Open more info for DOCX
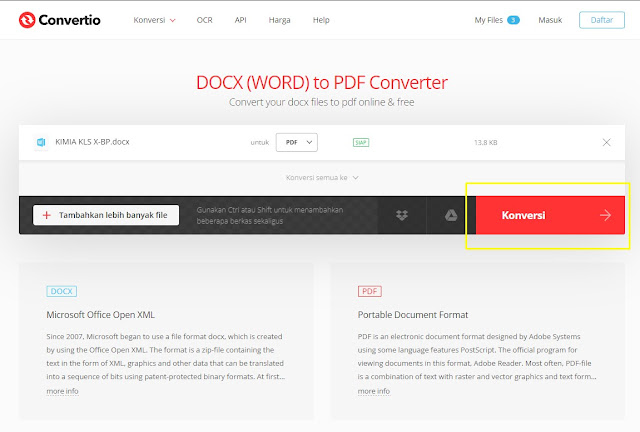Screen dimensions: 640x432 pyautogui.click(x=62, y=391)
